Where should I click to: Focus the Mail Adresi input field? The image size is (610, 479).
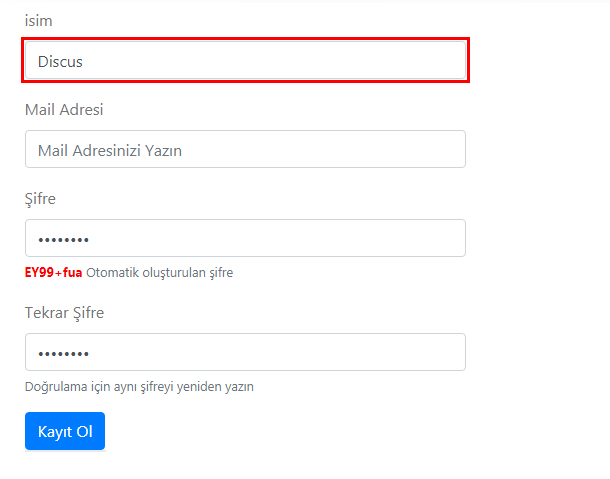click(x=245, y=149)
